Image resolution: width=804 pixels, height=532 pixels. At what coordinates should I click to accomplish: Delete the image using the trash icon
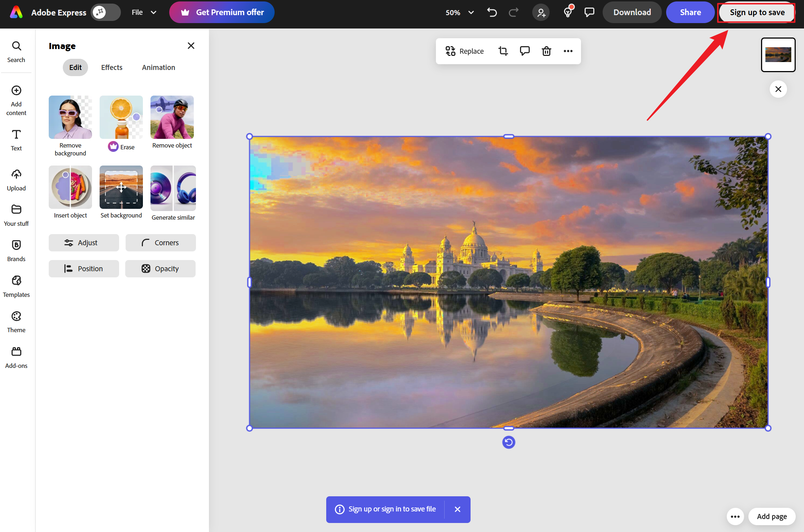coord(546,51)
